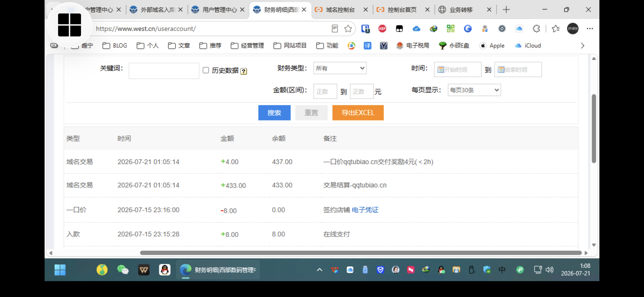Click the 重置 button
Image resolution: width=644 pixels, height=297 pixels.
[311, 113]
